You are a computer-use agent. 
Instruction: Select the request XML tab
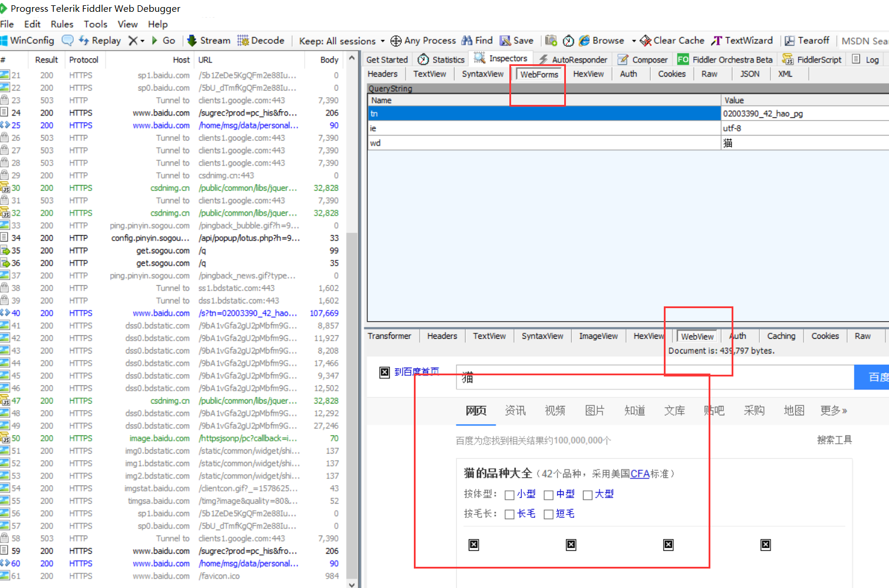point(785,74)
